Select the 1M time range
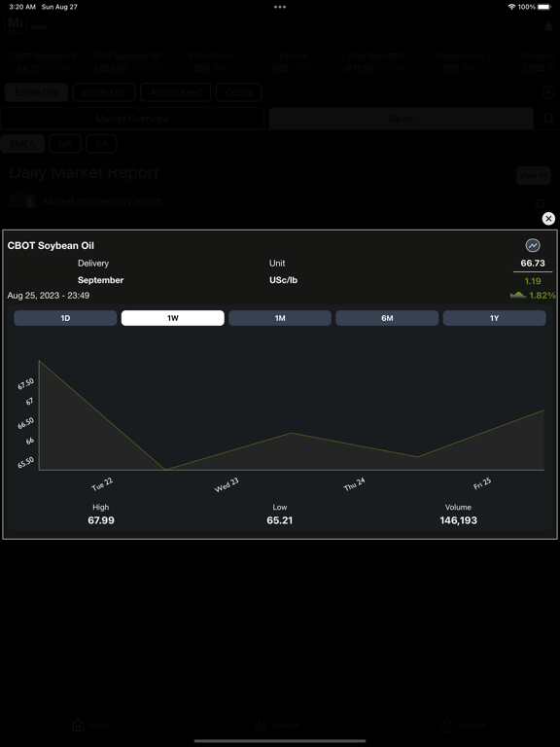Screen dimensions: 560x747 pos(280,318)
